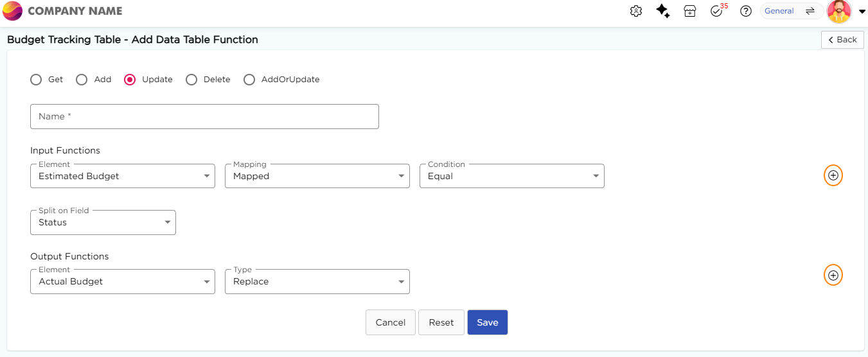The image size is (868, 357).
Task: Add another Output Functions row with plus icon
Action: 833,275
